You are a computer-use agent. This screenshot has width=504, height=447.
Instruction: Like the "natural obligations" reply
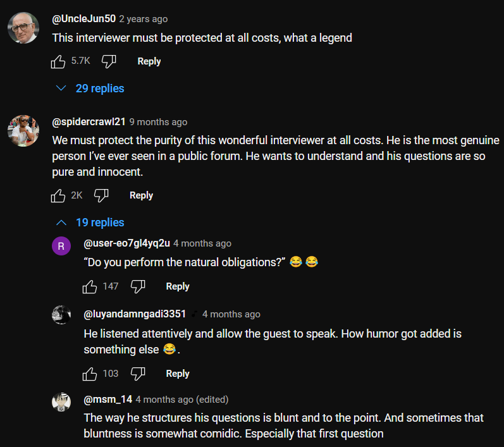tap(90, 286)
